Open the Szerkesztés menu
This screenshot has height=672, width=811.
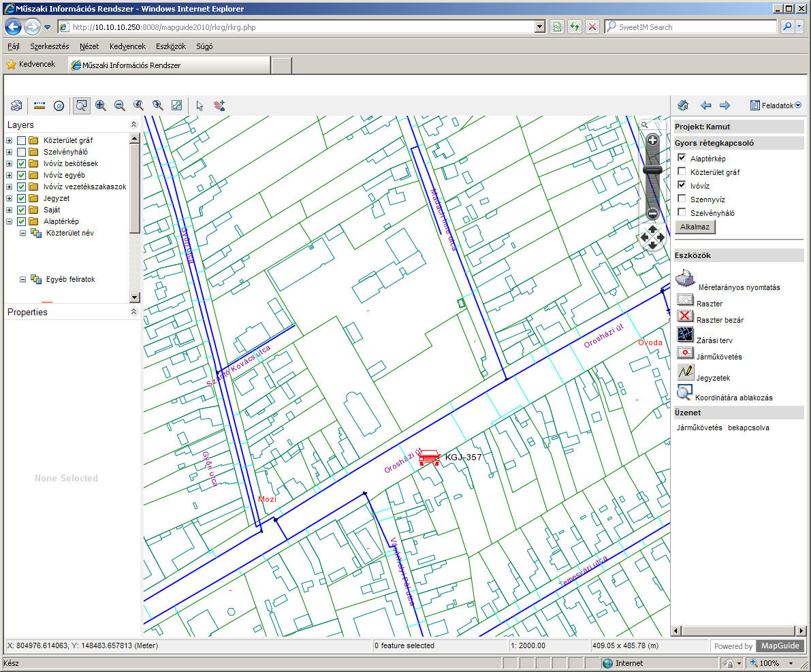pos(50,46)
